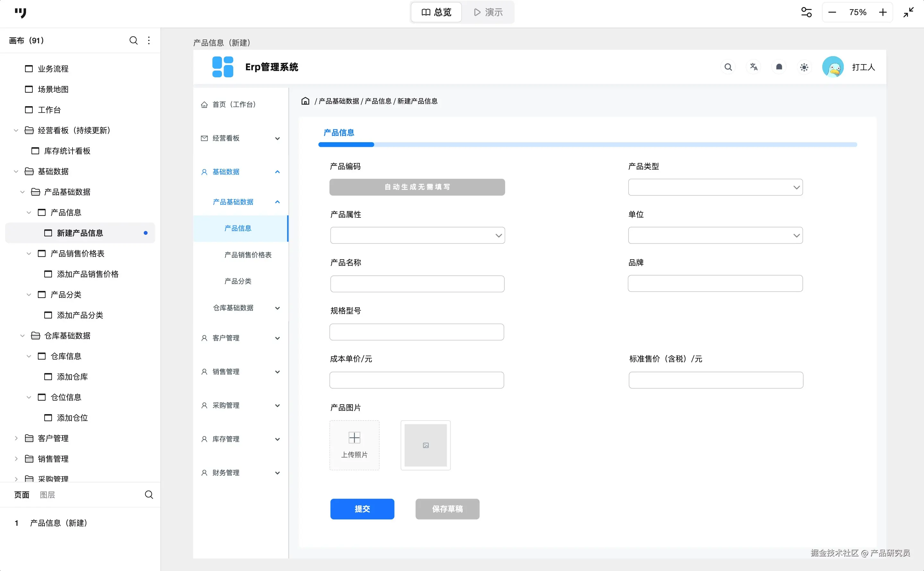Toggle the brightness theme icon

click(x=804, y=67)
